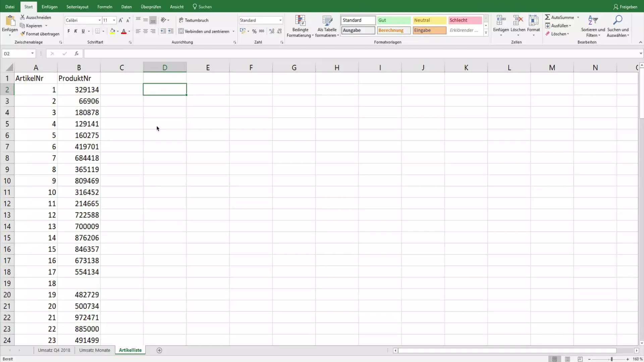
Task: Apply the Berechnung cell style
Action: coord(394,30)
